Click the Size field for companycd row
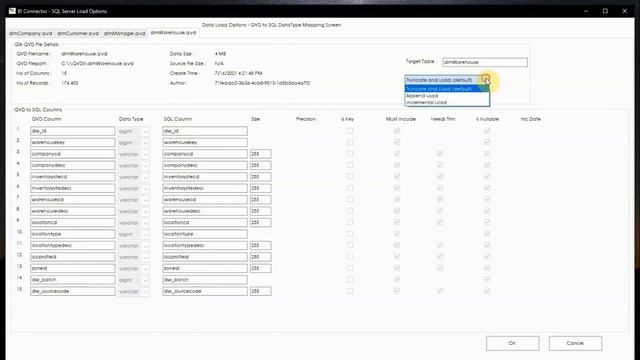Viewport: 640px width, 360px height. 260,154
